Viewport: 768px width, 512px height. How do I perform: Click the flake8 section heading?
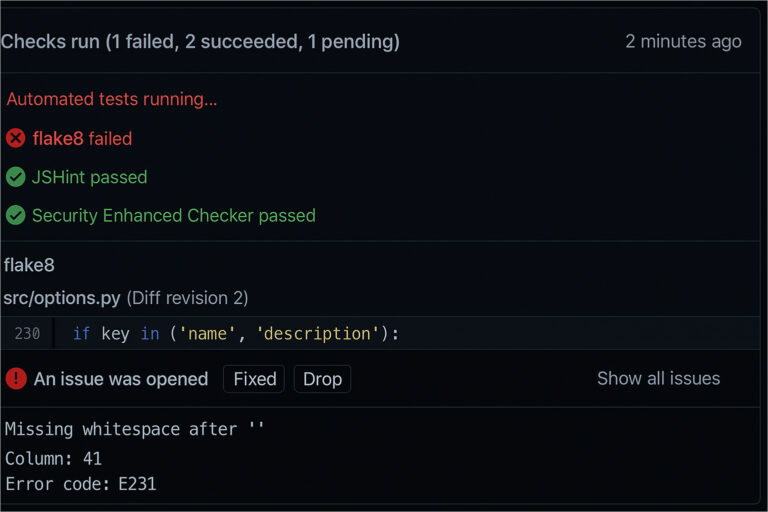coord(29,265)
